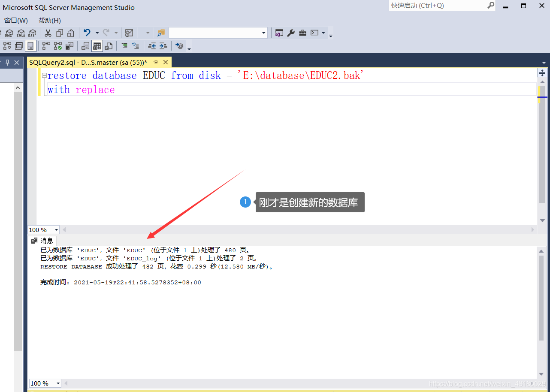Click the Find in Files folder icon
Viewport: 550px width, 392px height.
[x=161, y=33]
